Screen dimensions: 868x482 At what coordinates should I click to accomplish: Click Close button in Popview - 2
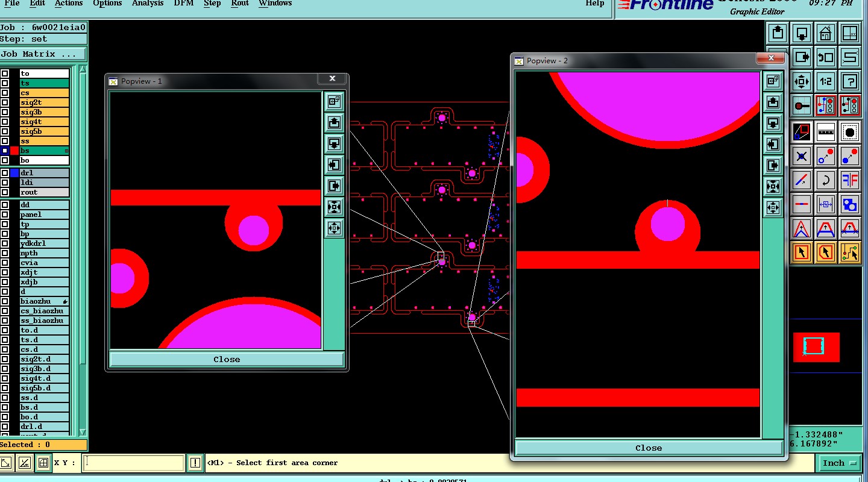(649, 448)
